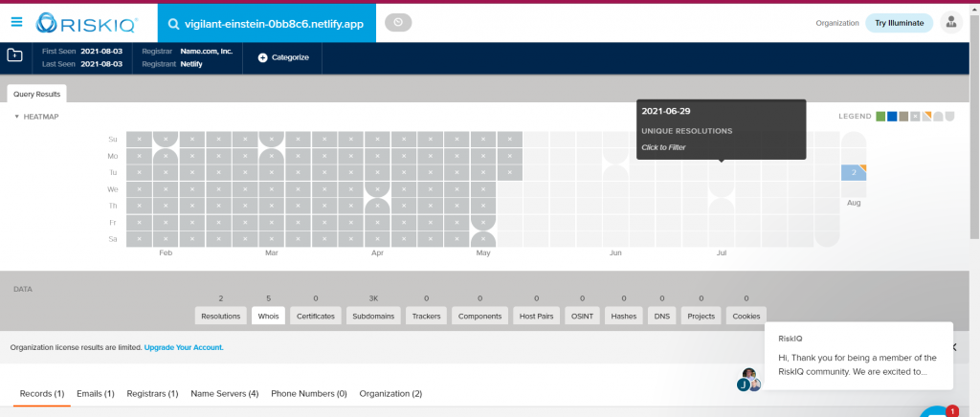
Task: Click the grey X legend icon
Action: 915,116
